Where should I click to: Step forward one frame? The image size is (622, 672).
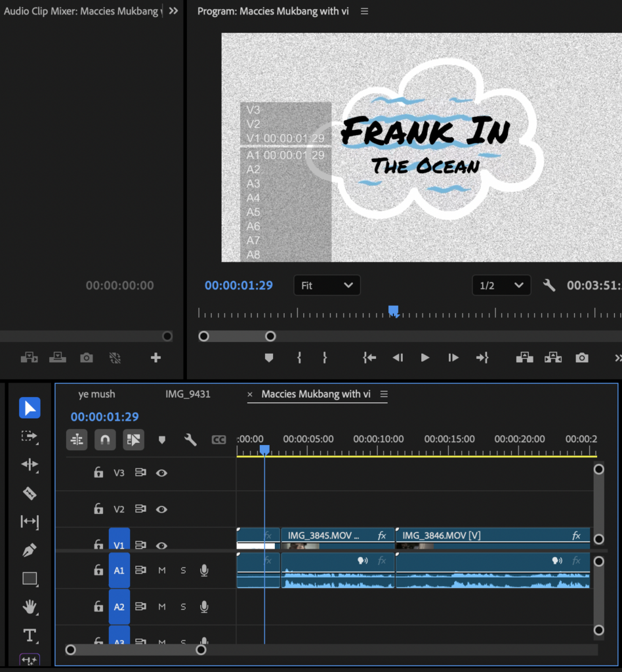point(453,358)
